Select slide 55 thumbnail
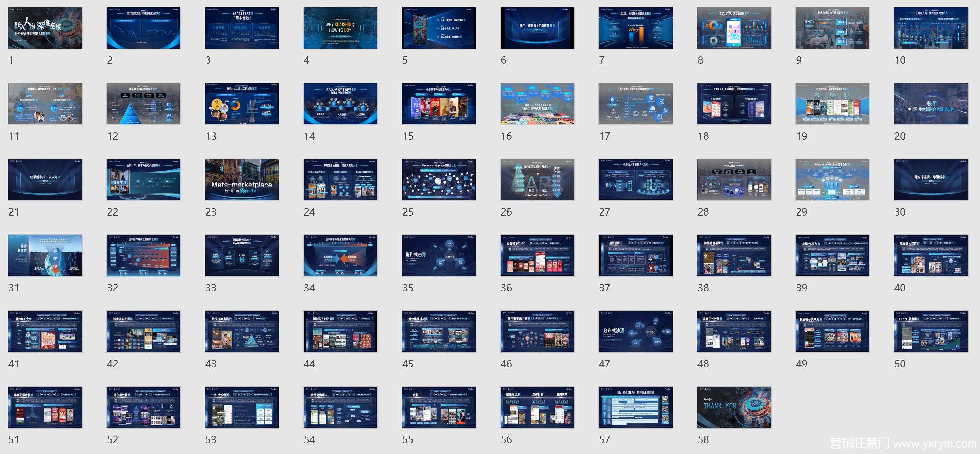Image resolution: width=980 pixels, height=454 pixels. (439, 407)
